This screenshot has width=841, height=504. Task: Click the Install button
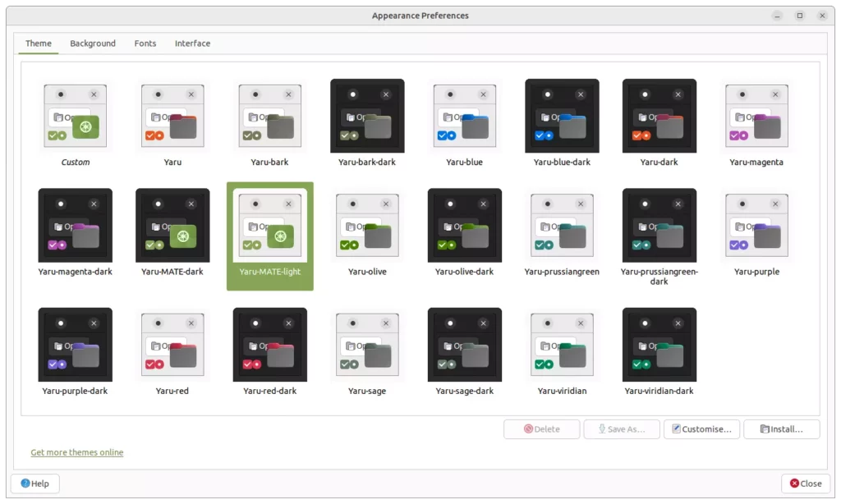(781, 428)
